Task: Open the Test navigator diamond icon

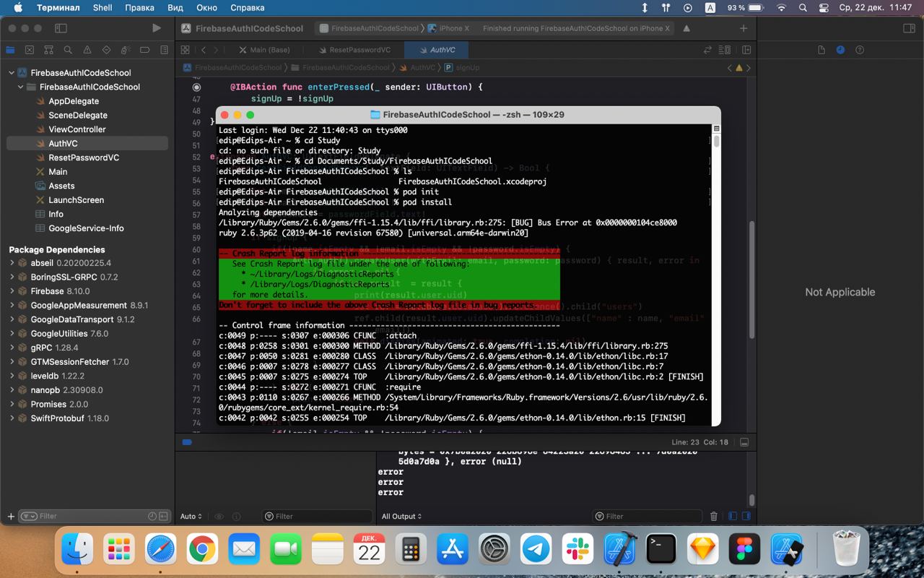Action: [107, 50]
